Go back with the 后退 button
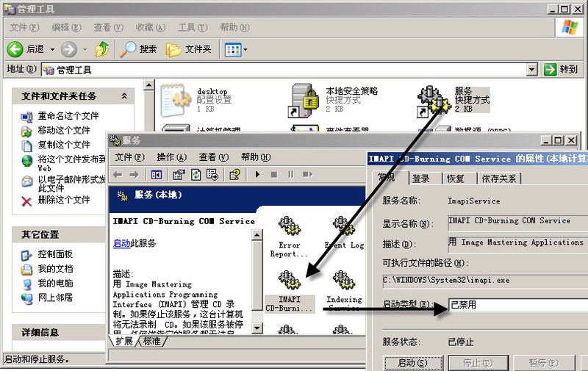This screenshot has width=588, height=371. coord(26,49)
